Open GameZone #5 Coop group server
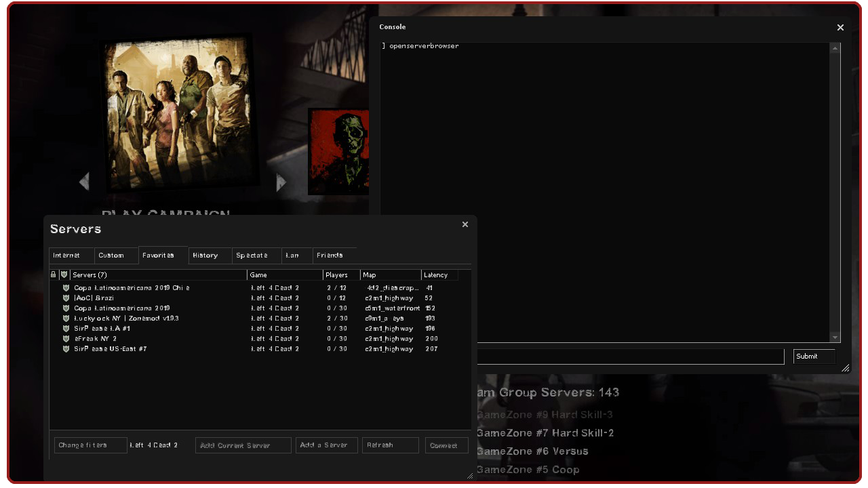 pyautogui.click(x=528, y=470)
